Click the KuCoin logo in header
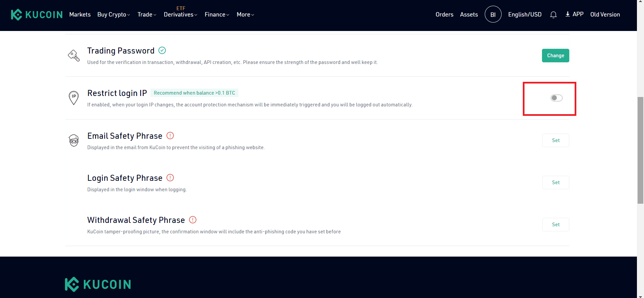644x298 pixels. click(37, 14)
